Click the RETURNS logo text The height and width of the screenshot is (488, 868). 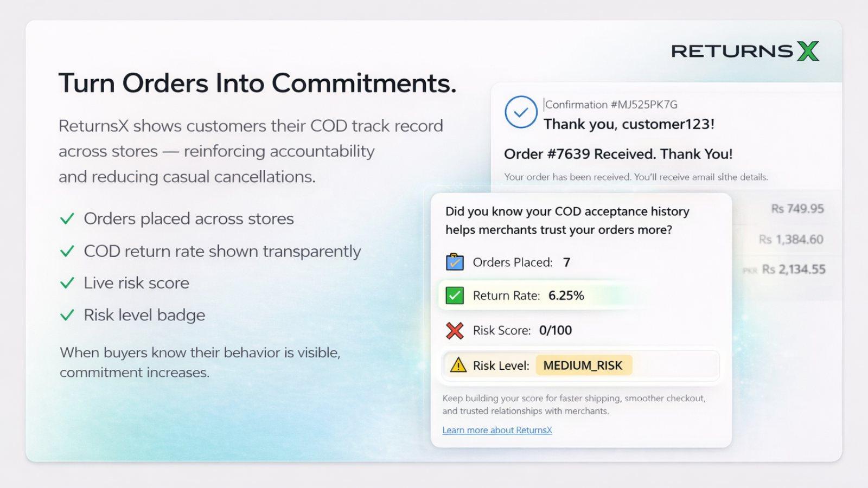[732, 51]
